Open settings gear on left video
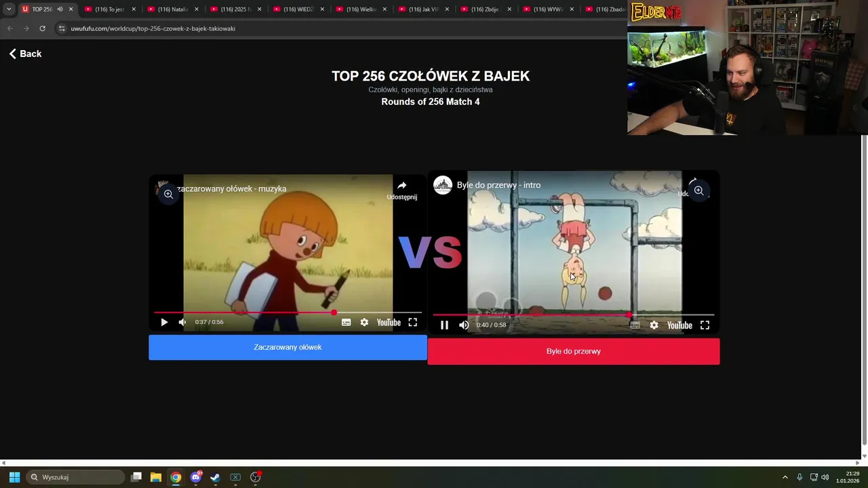868x488 pixels. (364, 323)
